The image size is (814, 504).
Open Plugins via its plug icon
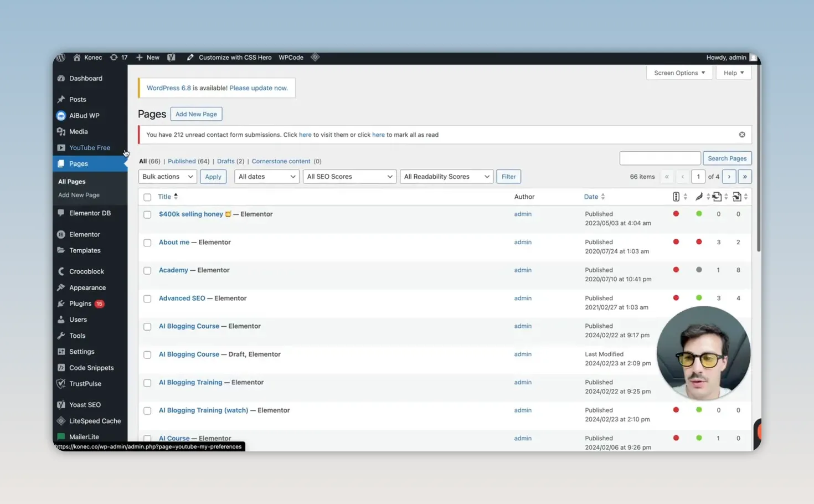[x=61, y=304]
